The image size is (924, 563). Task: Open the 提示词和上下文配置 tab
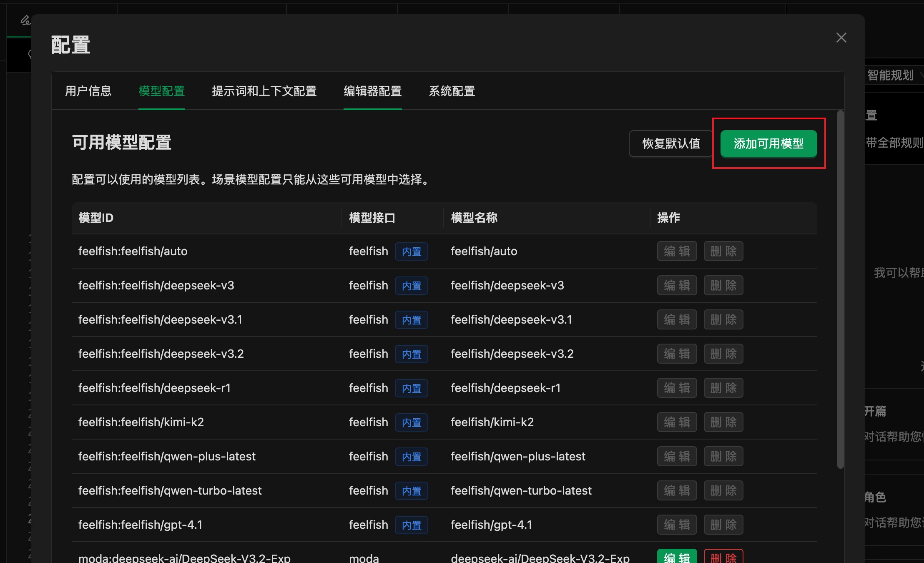coord(264,91)
